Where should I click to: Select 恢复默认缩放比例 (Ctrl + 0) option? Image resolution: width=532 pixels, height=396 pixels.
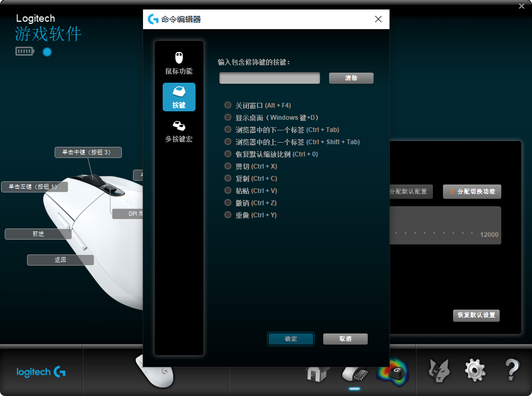271,154
